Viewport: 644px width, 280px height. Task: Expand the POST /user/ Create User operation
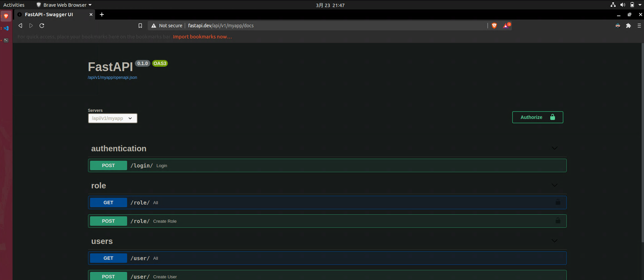327,275
